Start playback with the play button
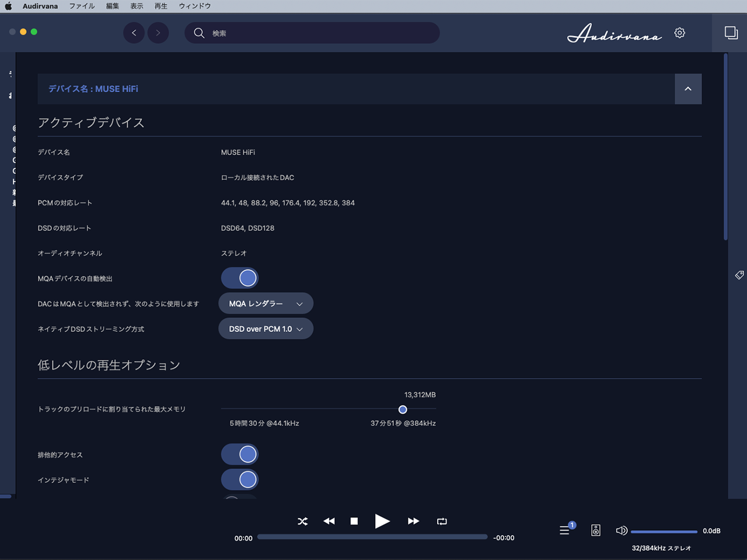This screenshot has width=747, height=560. pyautogui.click(x=382, y=521)
